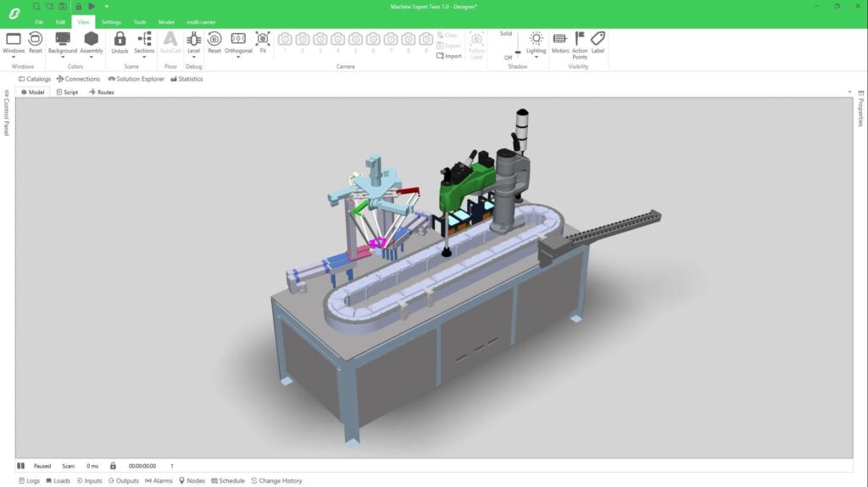The image size is (868, 487).
Task: Toggle Motors visibility
Action: tap(560, 42)
